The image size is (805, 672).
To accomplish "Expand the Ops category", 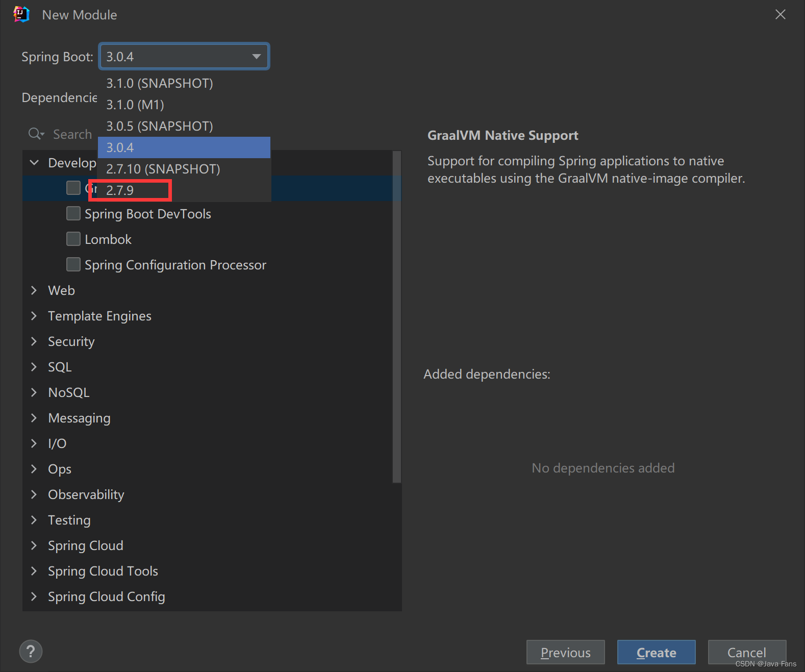I will click(x=34, y=469).
